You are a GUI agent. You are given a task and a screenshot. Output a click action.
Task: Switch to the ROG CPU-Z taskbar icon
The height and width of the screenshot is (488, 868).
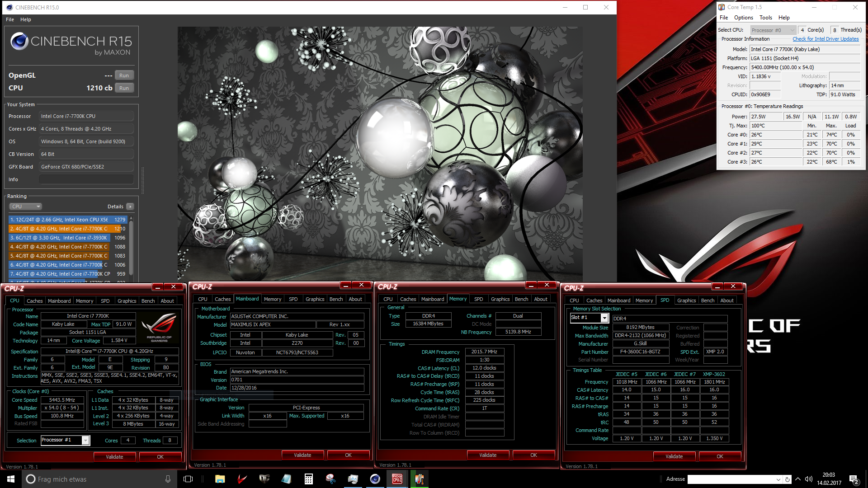click(397, 479)
